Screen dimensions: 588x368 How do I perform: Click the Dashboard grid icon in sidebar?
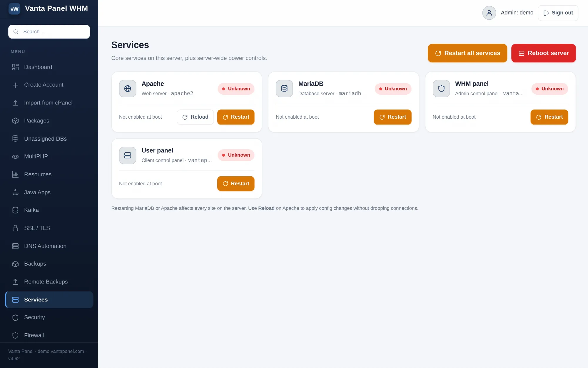(x=15, y=67)
